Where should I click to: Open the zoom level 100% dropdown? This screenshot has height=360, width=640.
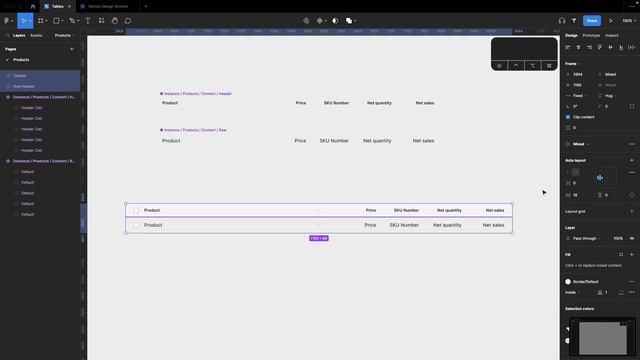[x=629, y=20]
